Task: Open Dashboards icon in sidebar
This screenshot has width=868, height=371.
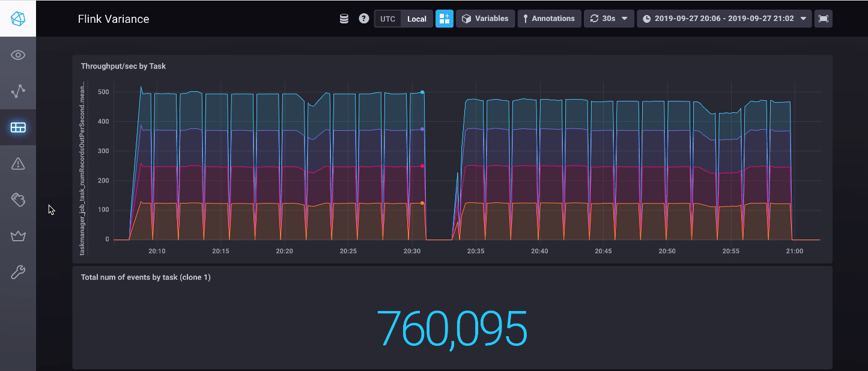Action: [x=18, y=127]
